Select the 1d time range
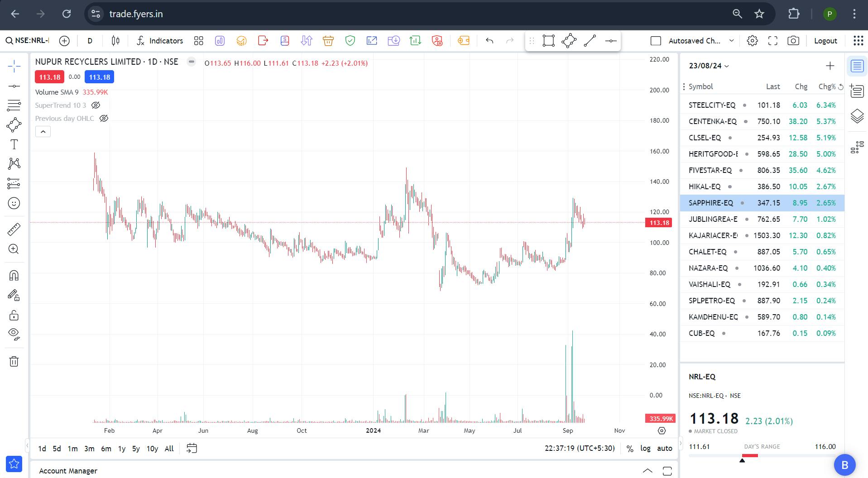868x478 pixels. (x=42, y=449)
